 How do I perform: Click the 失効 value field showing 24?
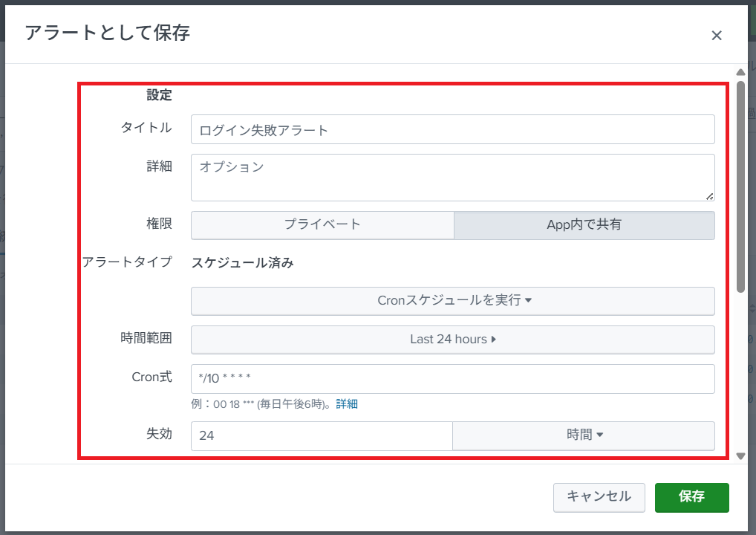coord(322,436)
